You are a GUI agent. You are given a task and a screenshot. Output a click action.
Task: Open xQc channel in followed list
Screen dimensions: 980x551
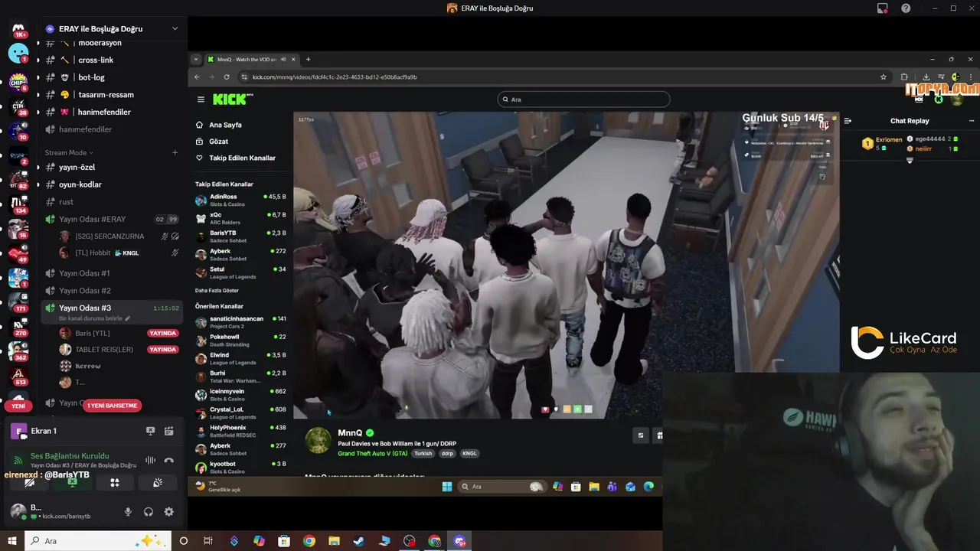click(240, 218)
